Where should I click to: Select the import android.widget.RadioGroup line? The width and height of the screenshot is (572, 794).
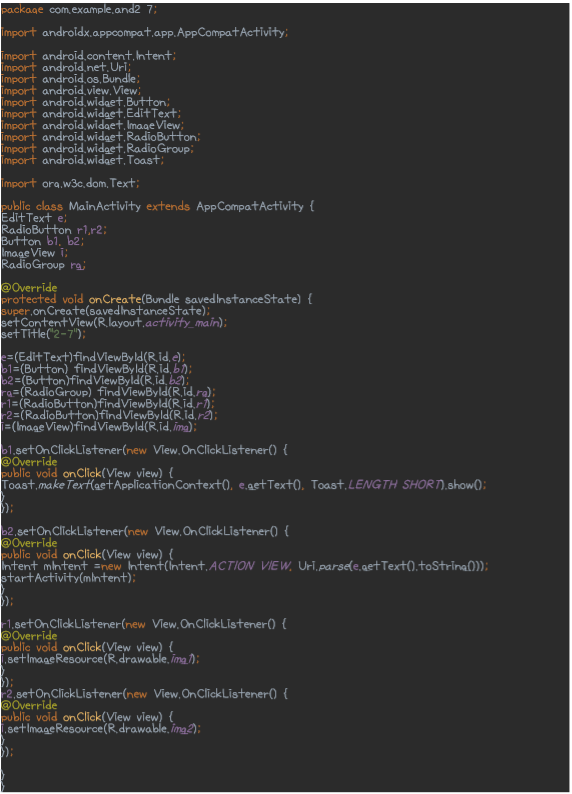tap(97, 149)
